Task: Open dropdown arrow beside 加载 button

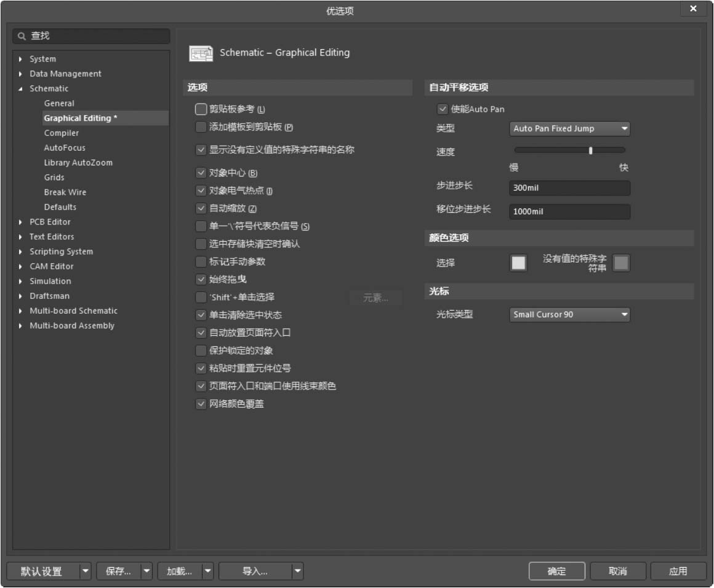Action: tap(208, 571)
